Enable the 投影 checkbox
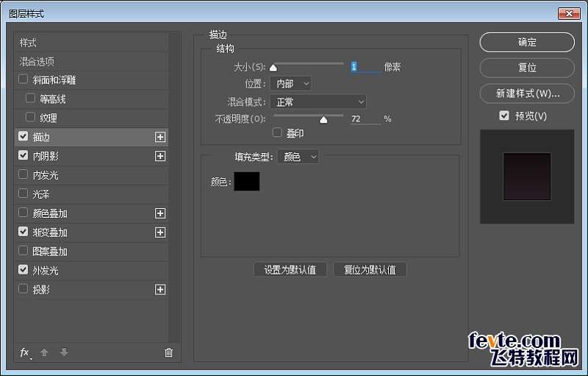Screen dimensions: 588x376 tap(23, 288)
